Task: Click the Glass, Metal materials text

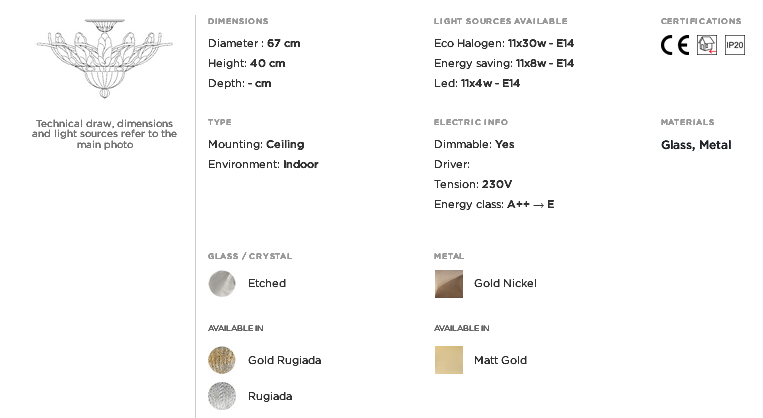Action: point(696,145)
